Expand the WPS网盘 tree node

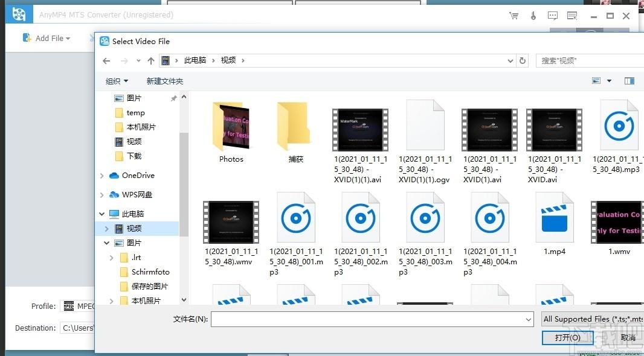[102, 195]
